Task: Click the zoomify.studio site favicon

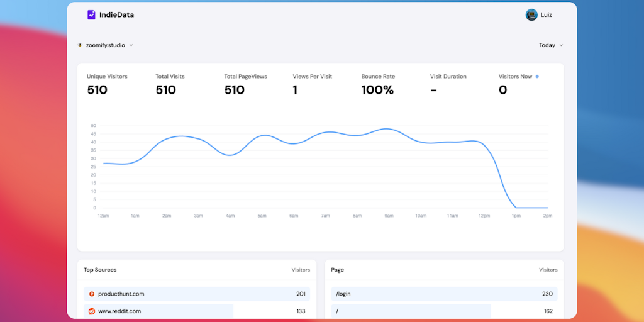Action: (x=80, y=45)
